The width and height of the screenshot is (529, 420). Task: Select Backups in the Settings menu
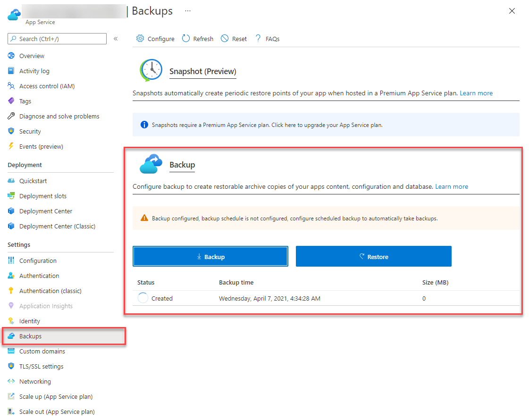point(30,336)
